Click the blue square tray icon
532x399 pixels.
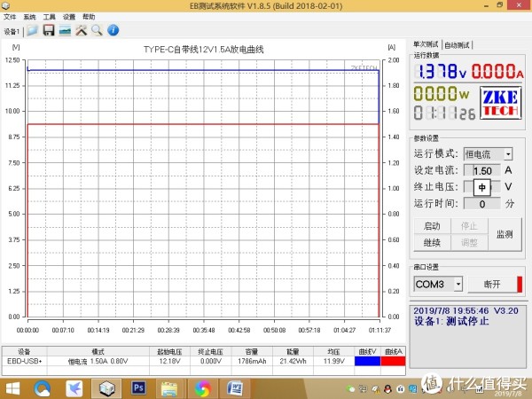coord(412,389)
